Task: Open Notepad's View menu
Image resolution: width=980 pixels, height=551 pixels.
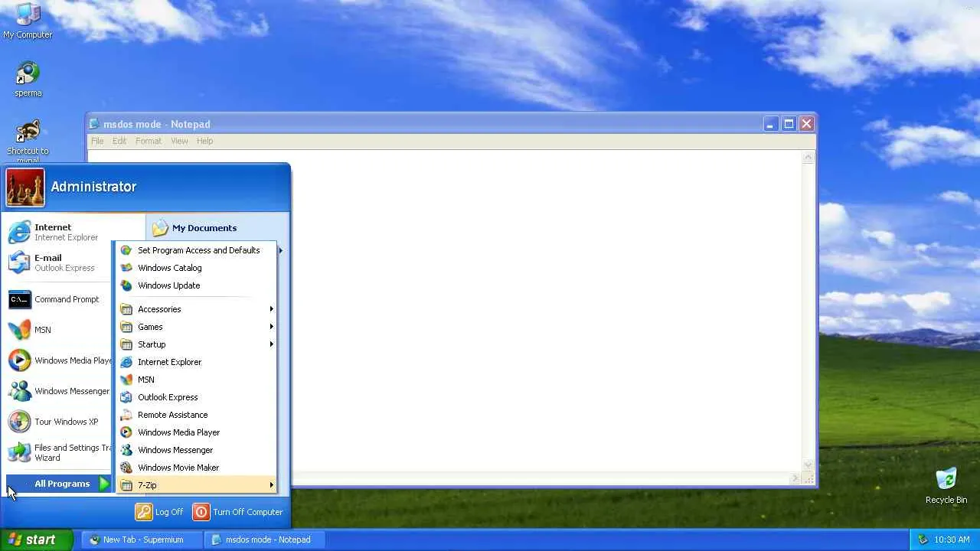Action: 179,141
